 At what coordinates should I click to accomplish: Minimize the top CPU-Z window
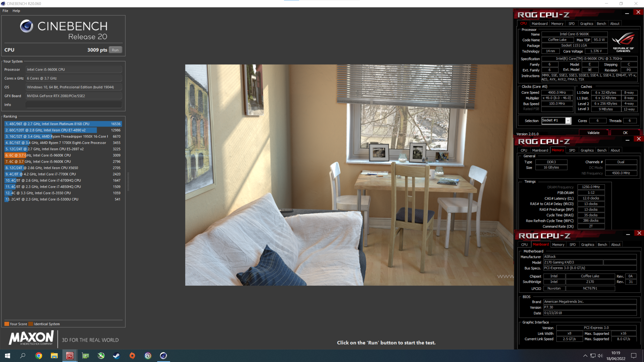click(627, 13)
